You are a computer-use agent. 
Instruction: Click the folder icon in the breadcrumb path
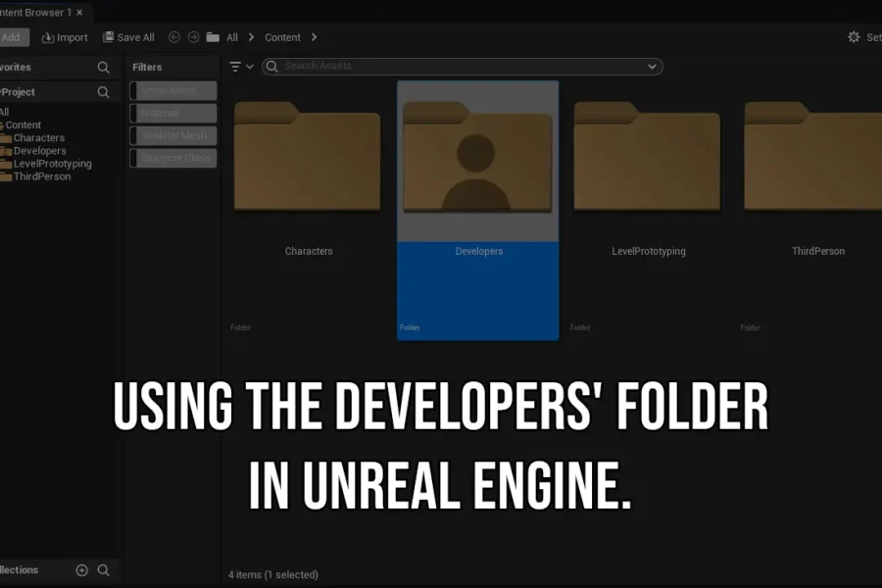[213, 37]
